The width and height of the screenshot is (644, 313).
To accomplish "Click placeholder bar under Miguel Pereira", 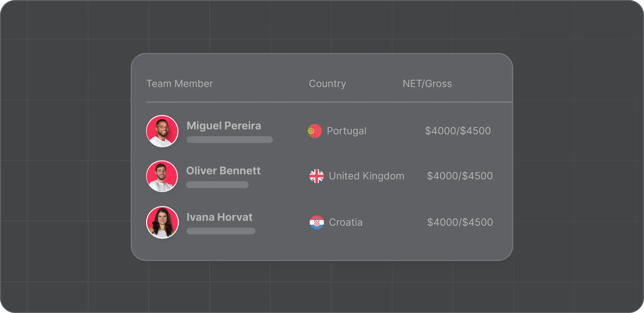I will pos(230,140).
